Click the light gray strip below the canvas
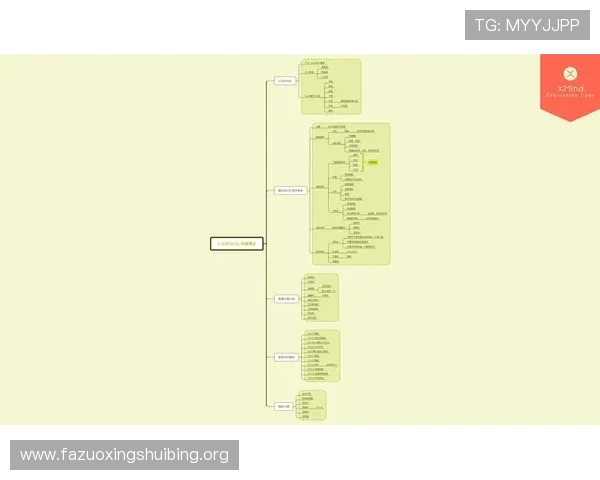Screen dimensions: 600x480 click(x=300, y=432)
